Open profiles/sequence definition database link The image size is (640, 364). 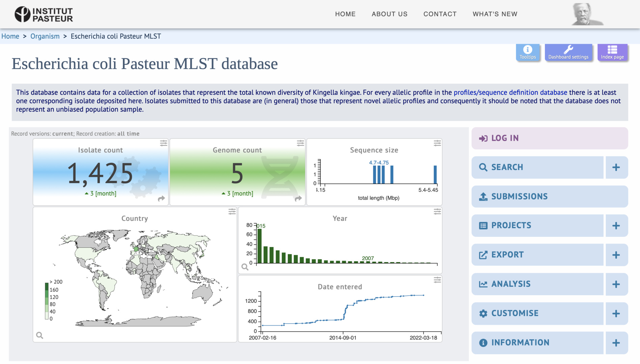click(x=510, y=92)
